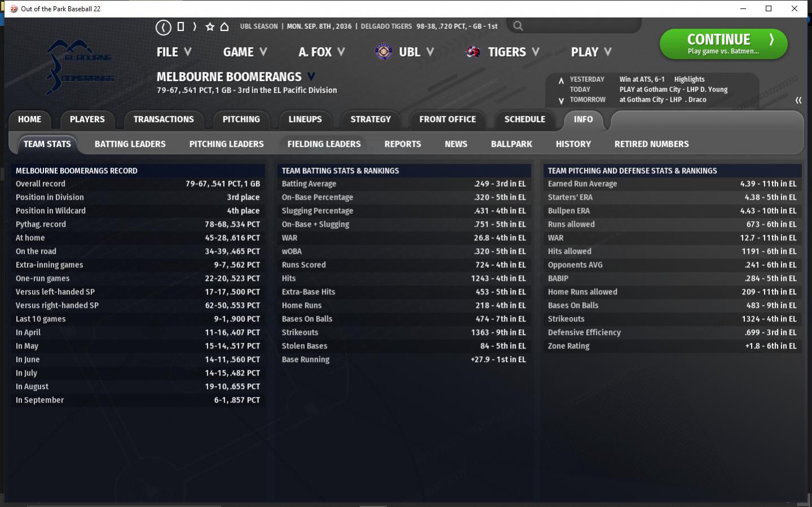
Task: Click yesterday's result 'Win at ATS, 6-1'
Action: tap(642, 80)
